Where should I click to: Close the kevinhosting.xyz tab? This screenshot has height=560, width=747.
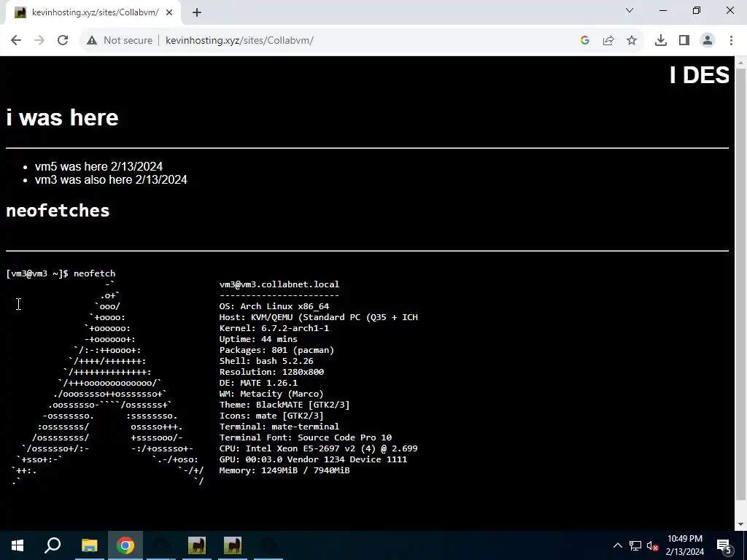169,13
